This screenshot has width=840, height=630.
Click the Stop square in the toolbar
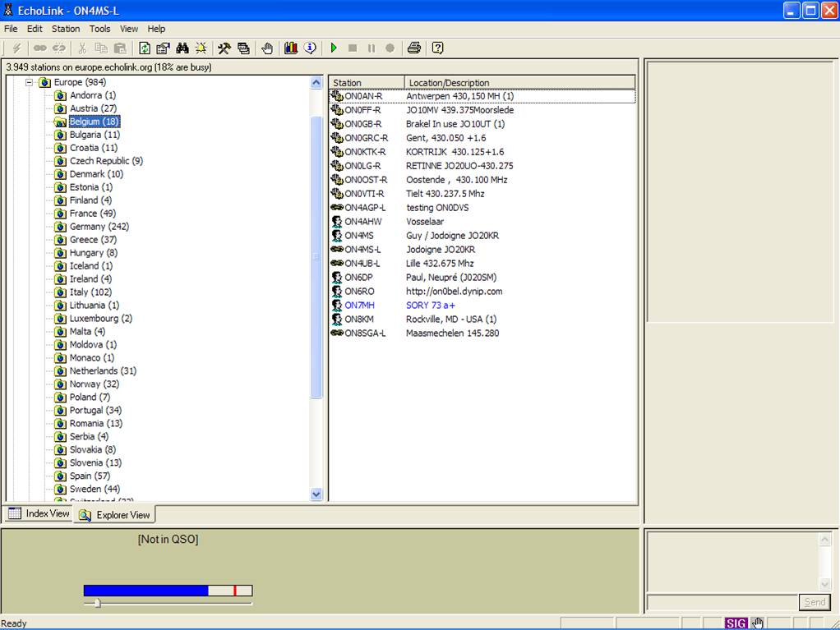(353, 48)
